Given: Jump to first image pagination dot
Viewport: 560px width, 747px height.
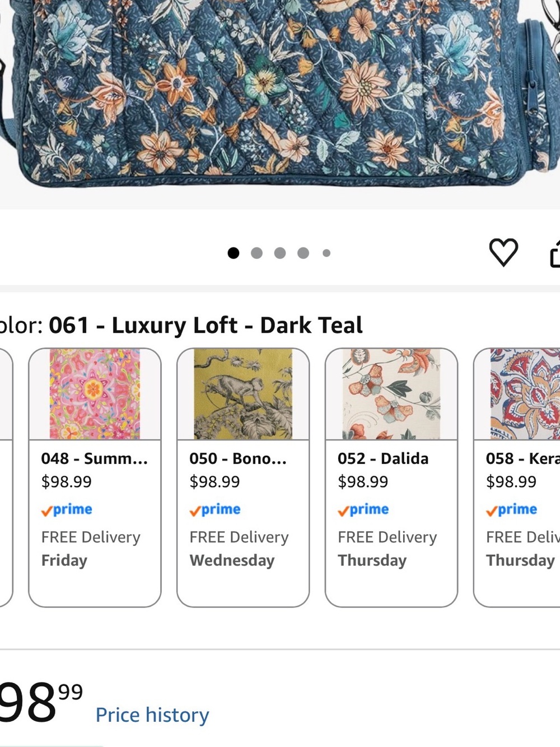Looking at the screenshot, I should (x=234, y=253).
